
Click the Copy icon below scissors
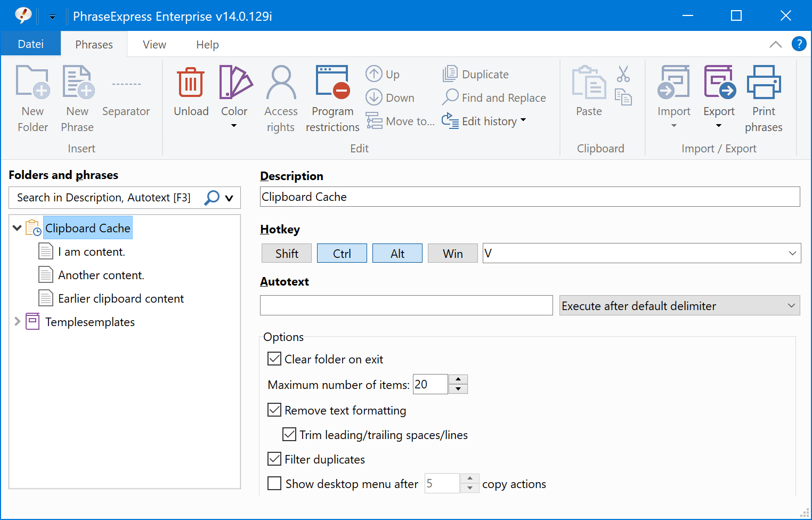tap(623, 97)
